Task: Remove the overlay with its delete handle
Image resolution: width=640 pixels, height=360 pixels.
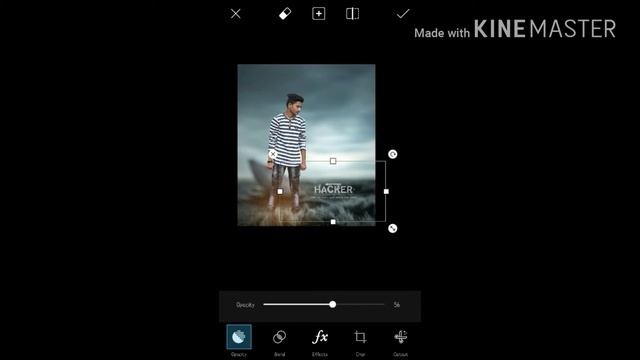Action: coord(273,154)
